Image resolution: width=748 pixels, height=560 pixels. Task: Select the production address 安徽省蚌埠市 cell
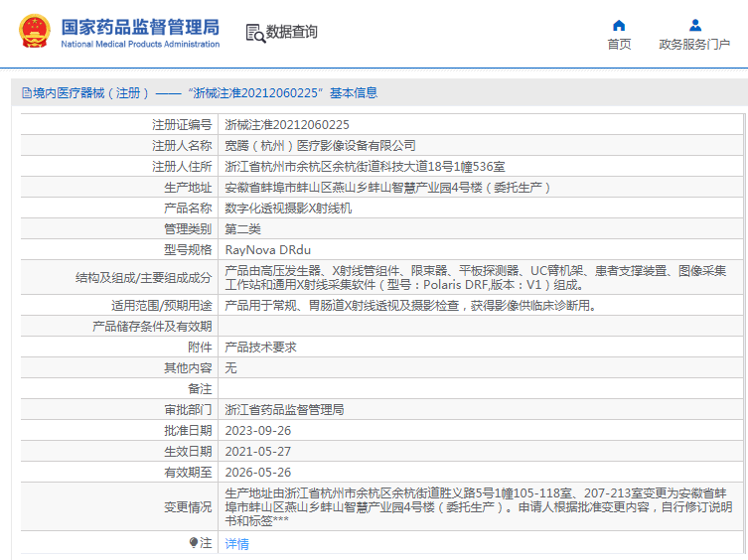click(387, 188)
